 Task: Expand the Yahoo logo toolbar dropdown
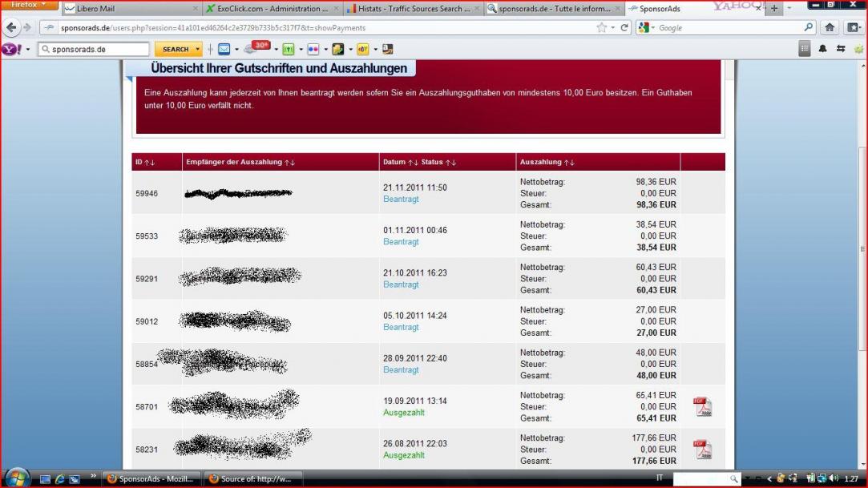click(27, 50)
